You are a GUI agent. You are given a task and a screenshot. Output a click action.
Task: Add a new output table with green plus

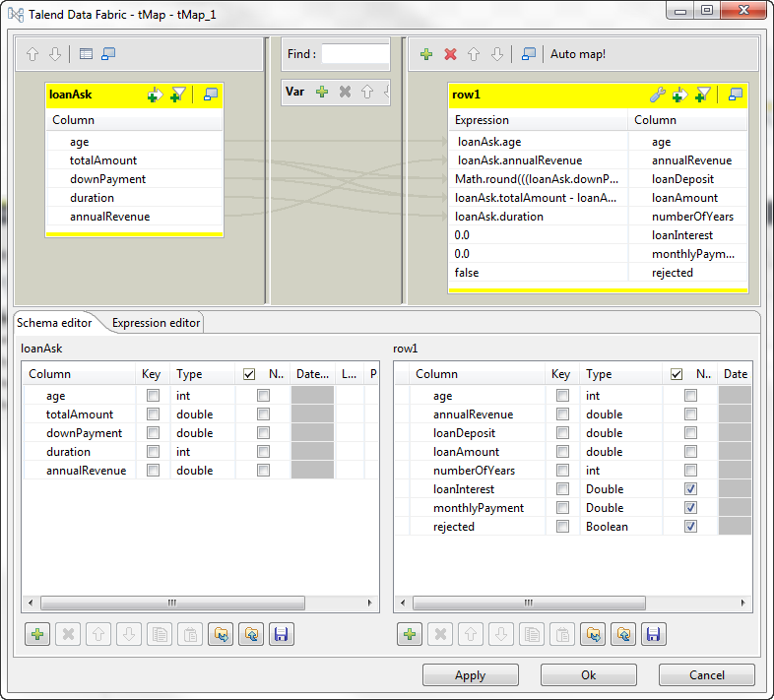426,54
